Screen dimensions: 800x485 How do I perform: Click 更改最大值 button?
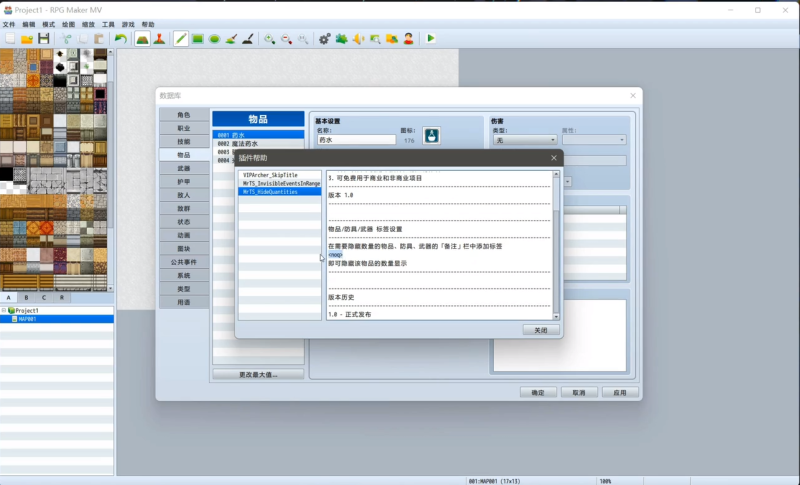pos(258,374)
